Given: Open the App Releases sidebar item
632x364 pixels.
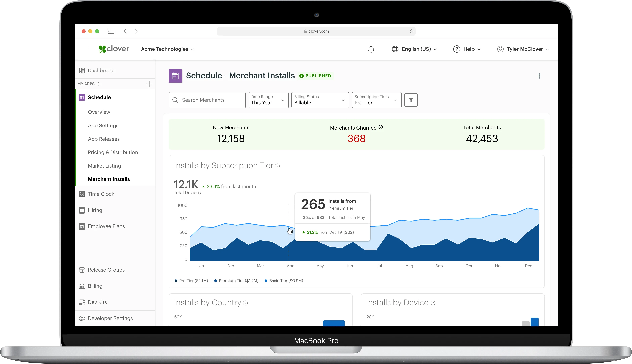Looking at the screenshot, I should coord(103,139).
